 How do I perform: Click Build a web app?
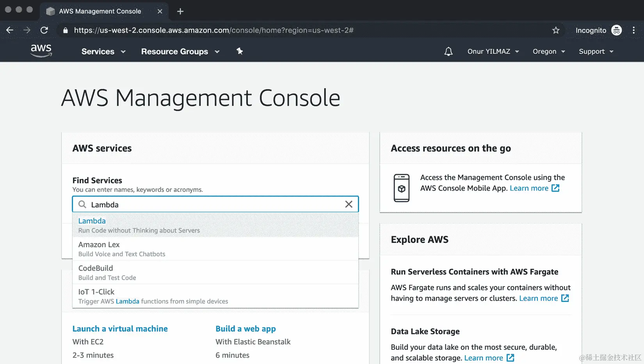(246, 328)
